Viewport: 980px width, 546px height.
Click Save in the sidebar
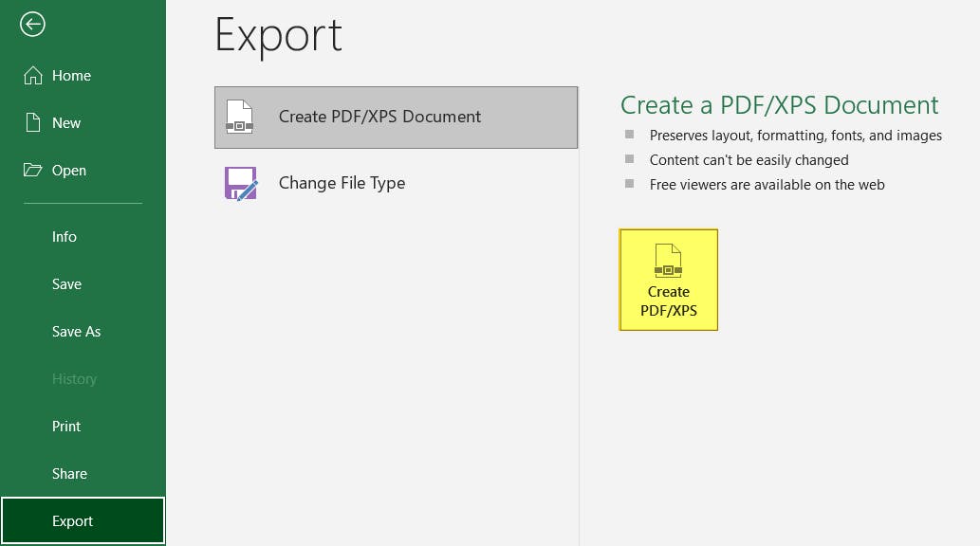pos(66,283)
